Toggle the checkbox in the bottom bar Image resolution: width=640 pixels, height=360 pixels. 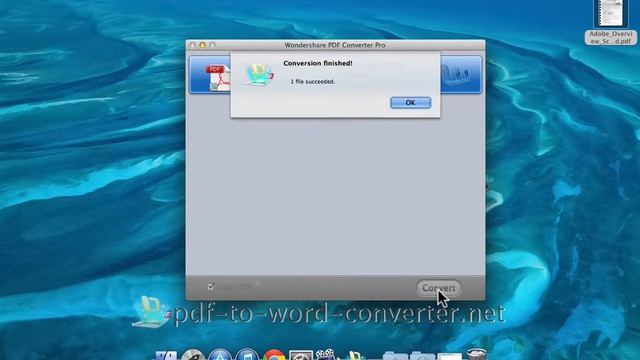[x=211, y=287]
